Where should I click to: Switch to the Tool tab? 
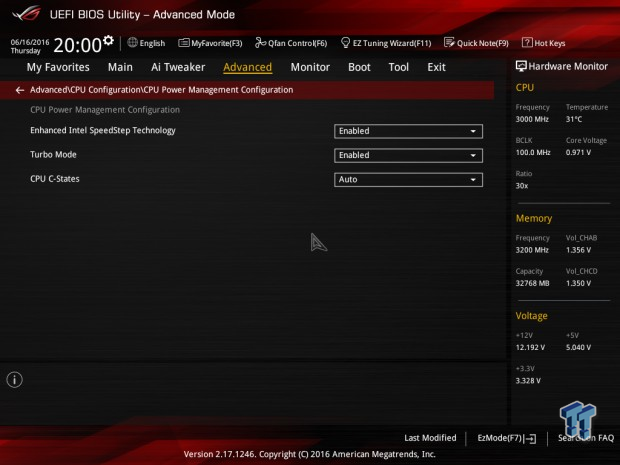pyautogui.click(x=399, y=67)
